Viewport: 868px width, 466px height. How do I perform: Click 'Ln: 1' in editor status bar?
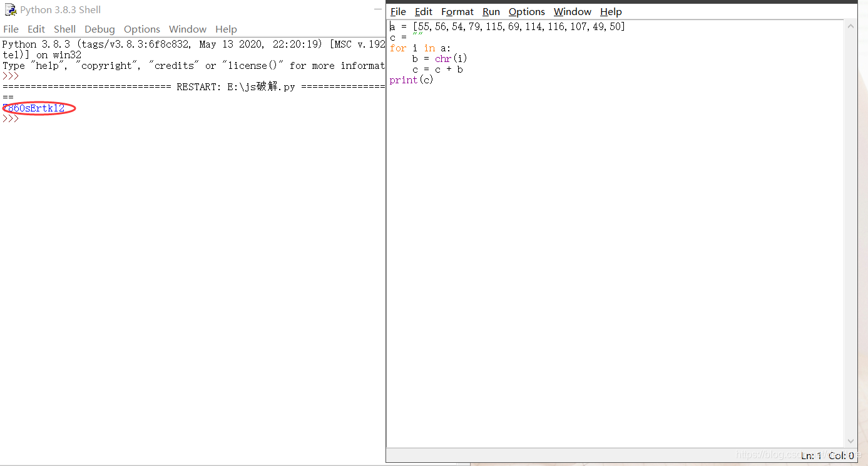[x=811, y=456]
